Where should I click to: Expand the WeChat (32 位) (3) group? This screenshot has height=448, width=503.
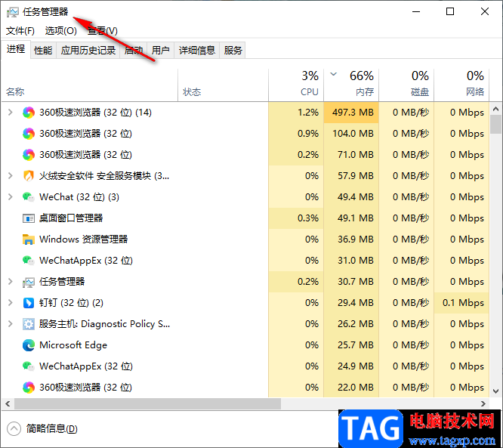coord(11,197)
